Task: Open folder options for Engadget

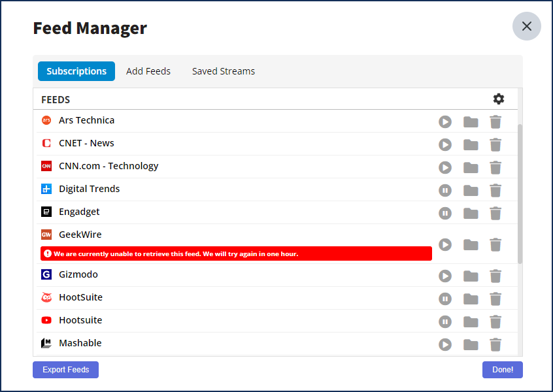Action: point(471,213)
